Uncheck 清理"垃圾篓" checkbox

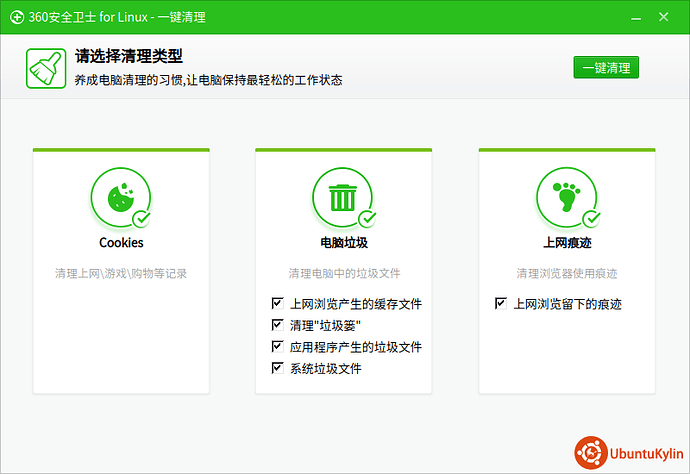(x=277, y=325)
